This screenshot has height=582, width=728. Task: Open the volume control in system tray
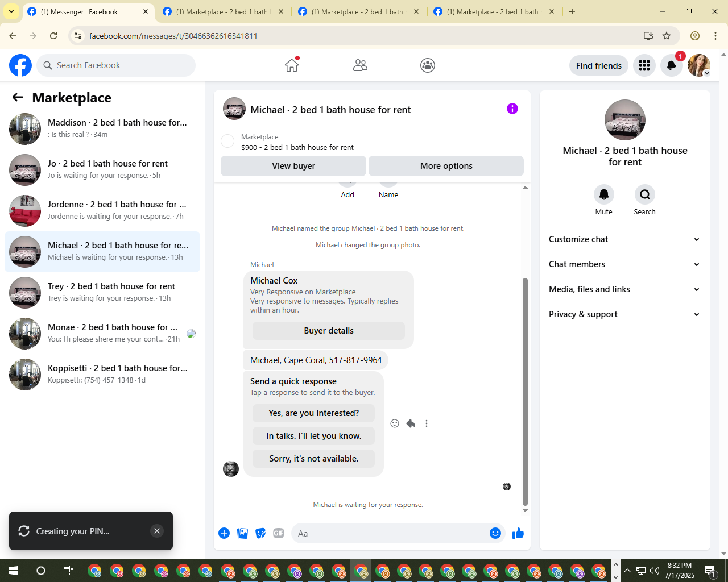655,571
